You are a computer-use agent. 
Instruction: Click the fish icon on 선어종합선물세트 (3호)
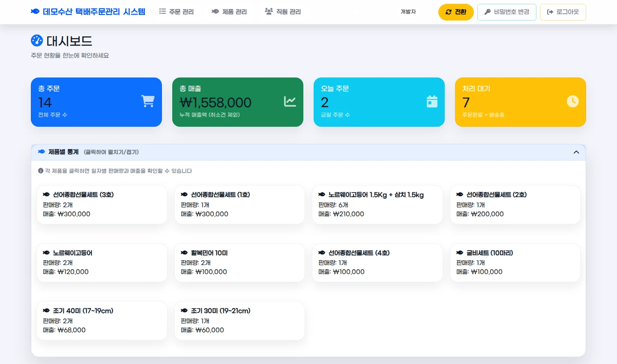46,194
